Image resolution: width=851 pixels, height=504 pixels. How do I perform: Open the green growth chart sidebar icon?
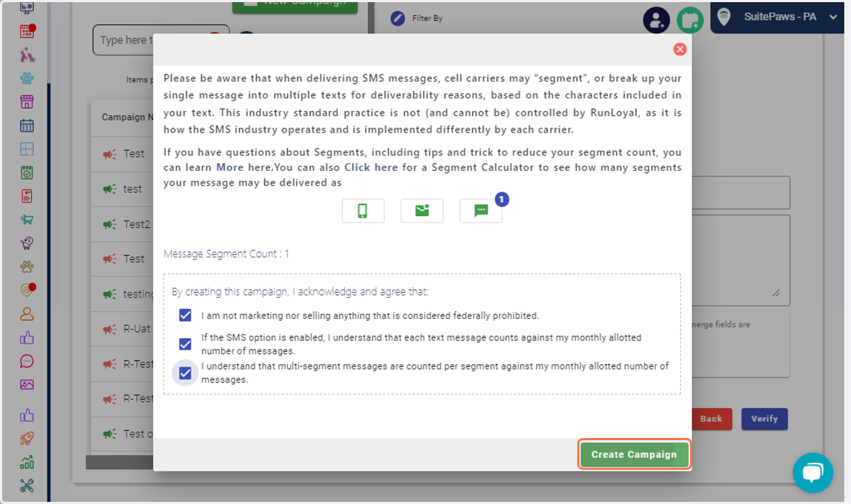27,462
